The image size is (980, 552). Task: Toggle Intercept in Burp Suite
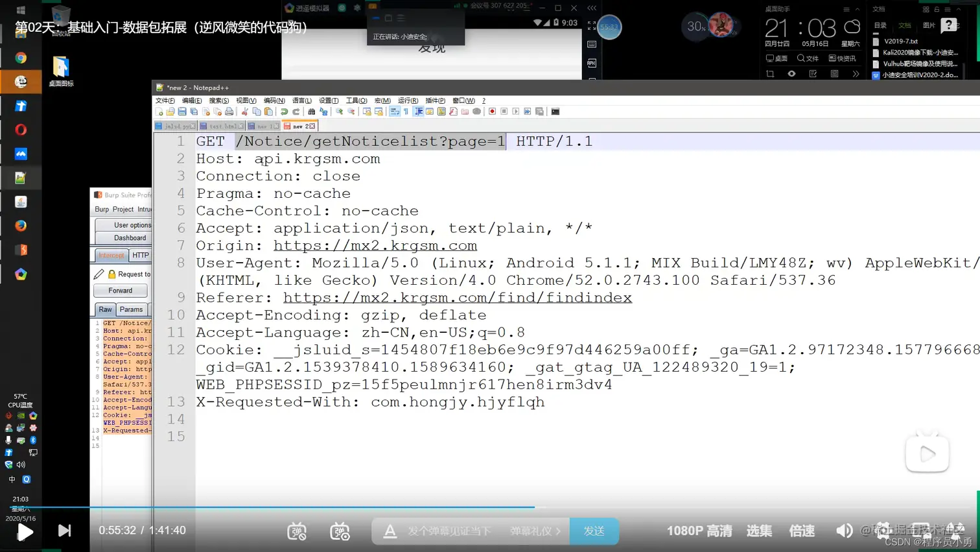(111, 256)
